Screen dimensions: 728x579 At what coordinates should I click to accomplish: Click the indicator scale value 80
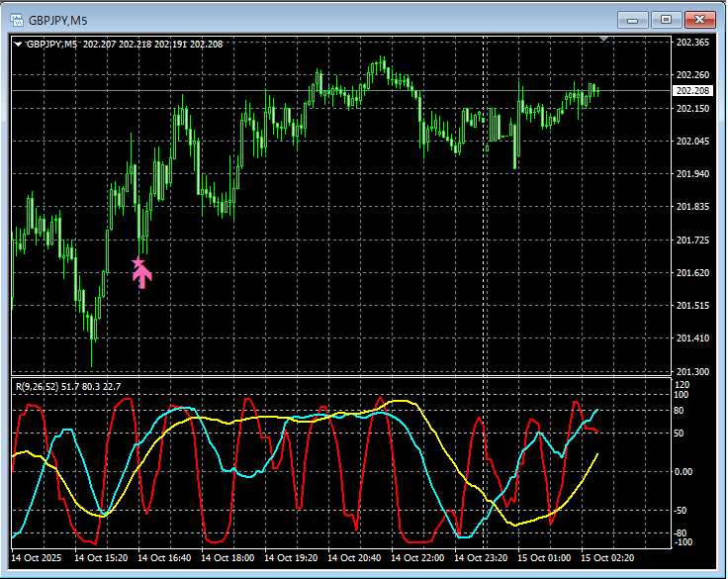coord(679,411)
